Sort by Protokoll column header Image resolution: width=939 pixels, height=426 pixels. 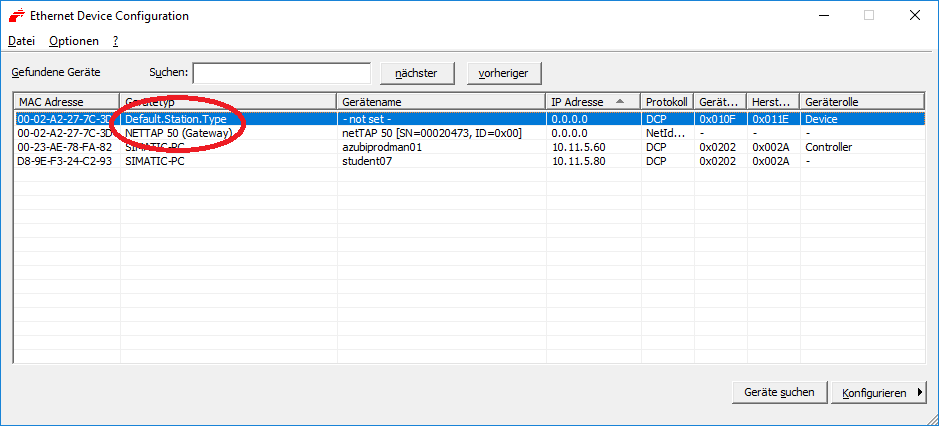tap(667, 102)
